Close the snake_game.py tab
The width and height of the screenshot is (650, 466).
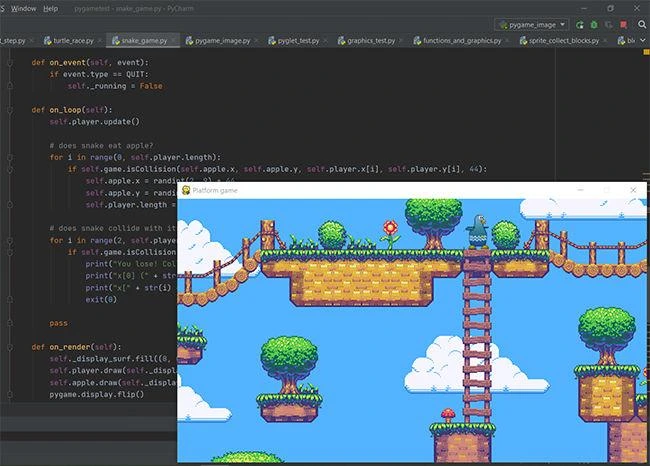173,41
